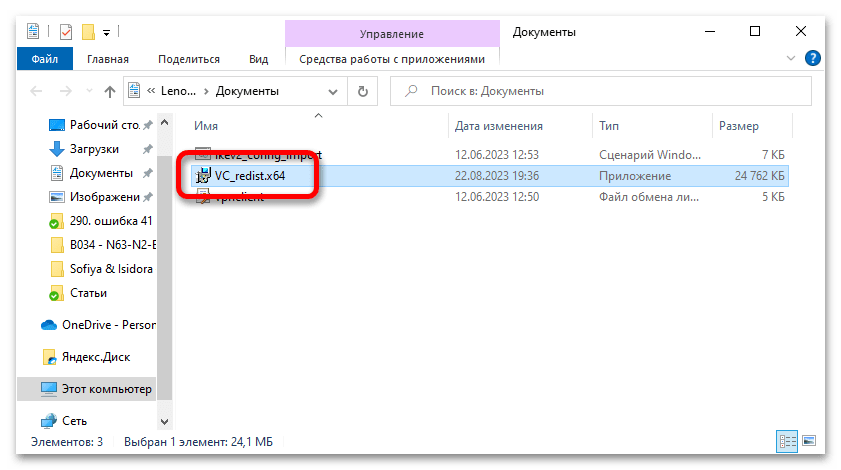Open the recent locations dropdown arrow
The width and height of the screenshot is (841, 470).
coord(89,91)
